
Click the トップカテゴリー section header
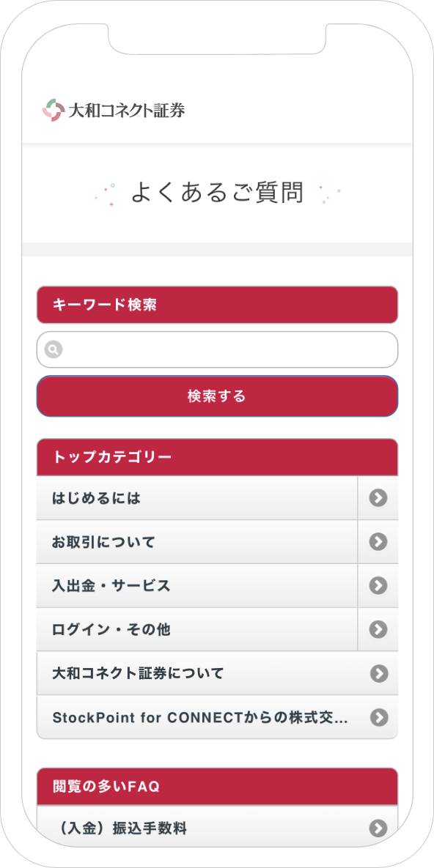pos(217,457)
